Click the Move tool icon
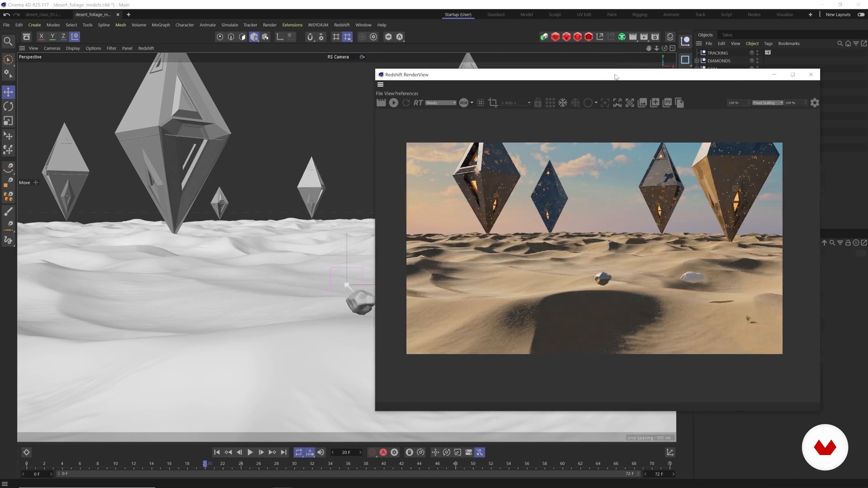 tap(8, 92)
